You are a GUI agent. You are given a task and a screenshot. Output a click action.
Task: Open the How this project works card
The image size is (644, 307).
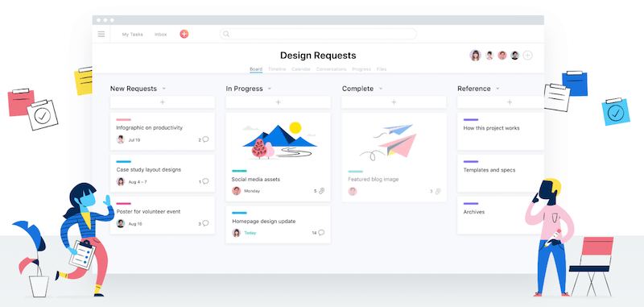point(501,131)
